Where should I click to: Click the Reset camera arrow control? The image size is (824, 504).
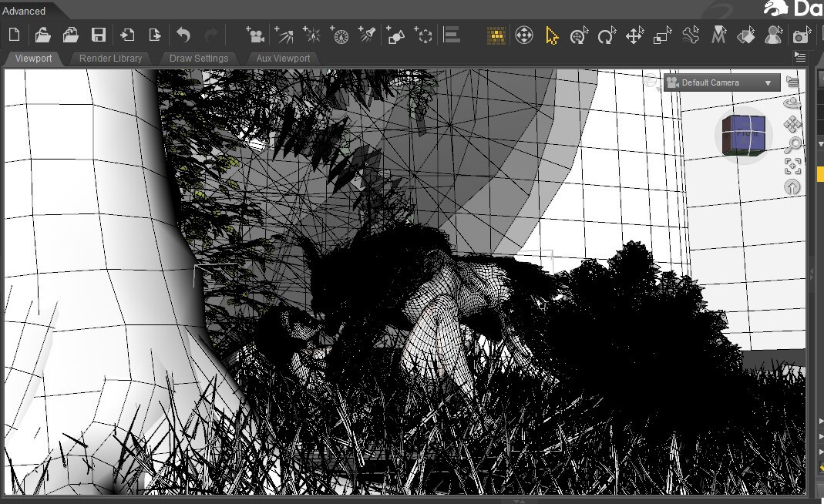[x=792, y=187]
